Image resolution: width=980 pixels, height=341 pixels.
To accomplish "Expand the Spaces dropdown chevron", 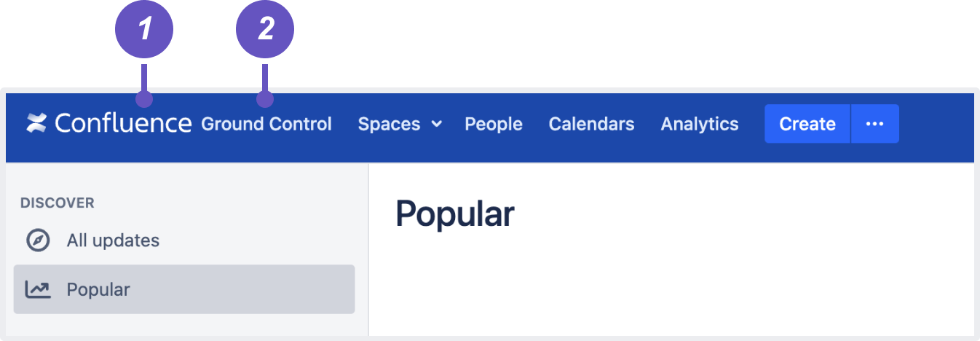I will [437, 124].
